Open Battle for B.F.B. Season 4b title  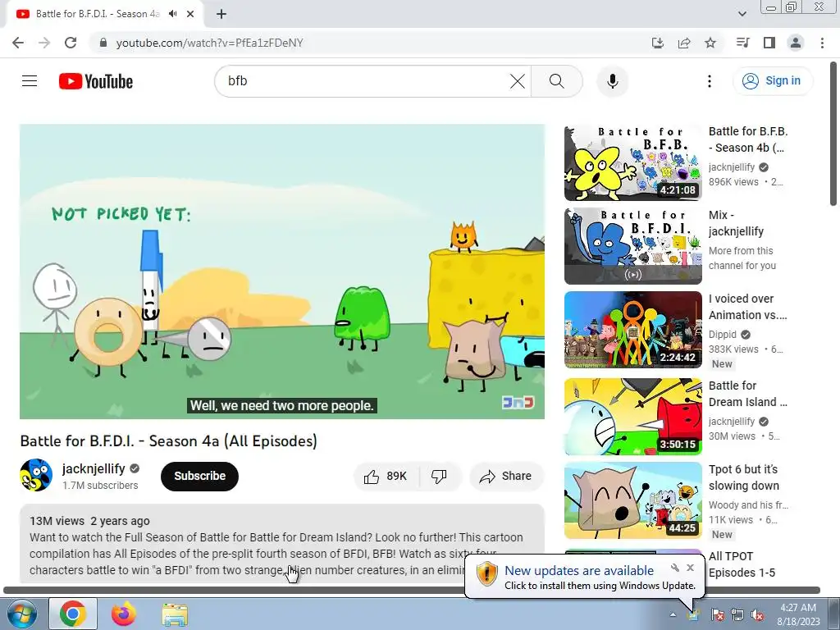pyautogui.click(x=748, y=139)
